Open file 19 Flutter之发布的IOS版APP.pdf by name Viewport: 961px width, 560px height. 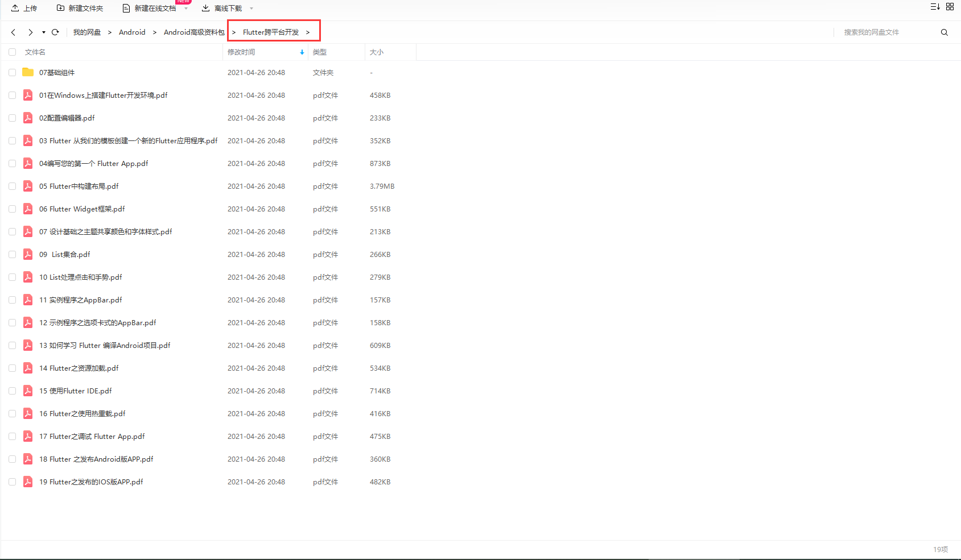91,482
